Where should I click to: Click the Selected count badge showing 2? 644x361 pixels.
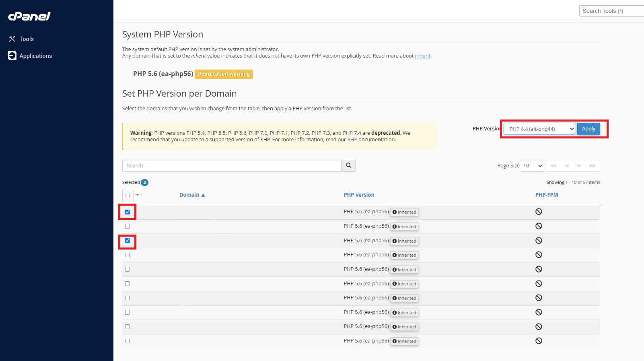pos(145,182)
